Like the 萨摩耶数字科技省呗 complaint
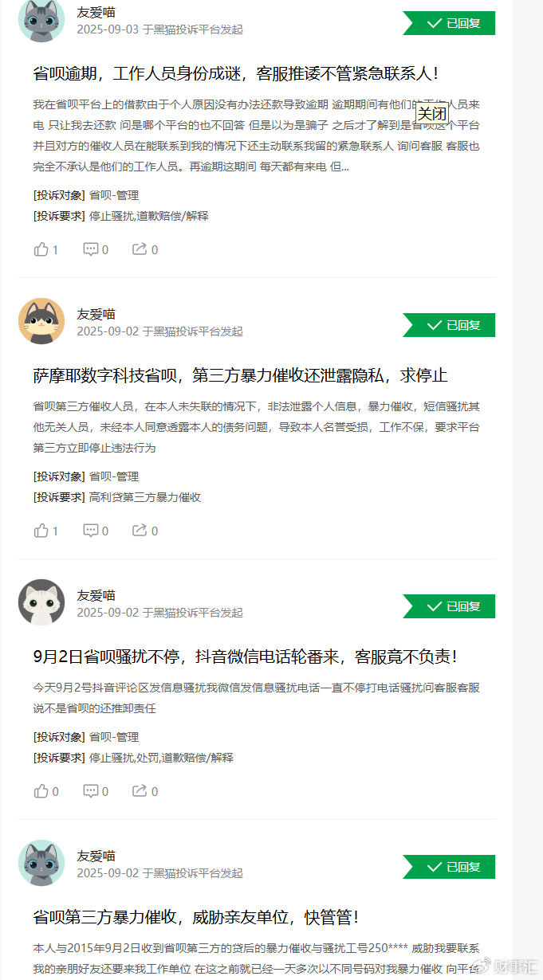 coord(45,531)
